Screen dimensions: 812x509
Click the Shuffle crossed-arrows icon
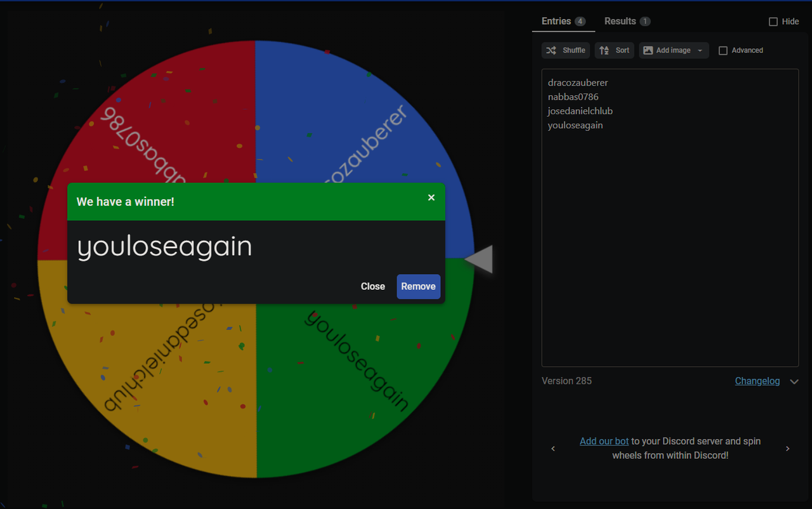tap(551, 50)
